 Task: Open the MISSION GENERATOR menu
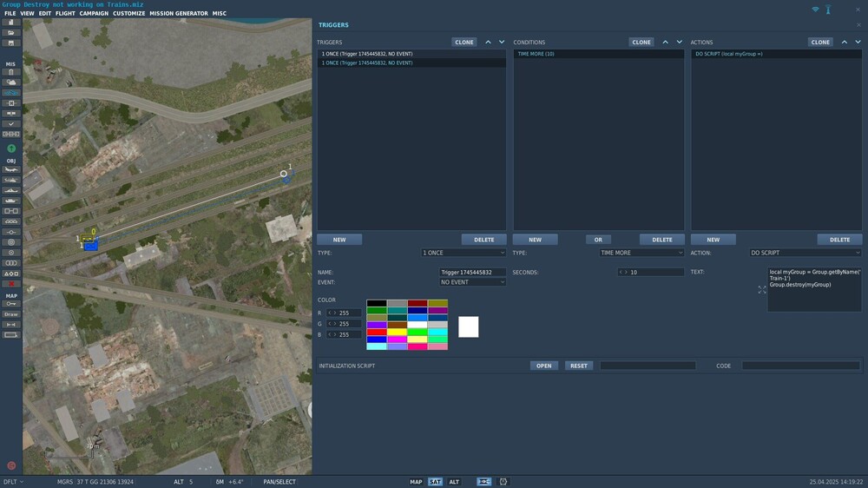pos(179,13)
